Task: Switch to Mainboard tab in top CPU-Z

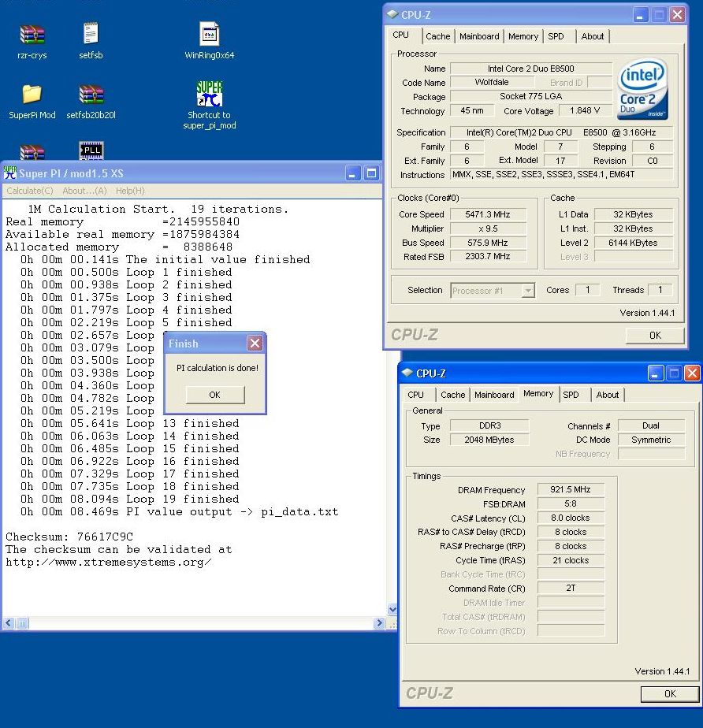Action: pos(479,36)
